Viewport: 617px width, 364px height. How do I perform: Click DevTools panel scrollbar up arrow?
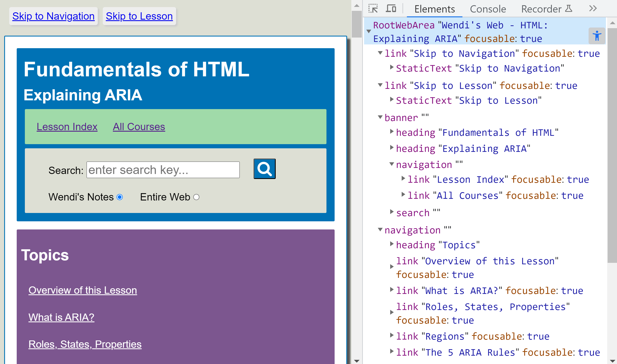(612, 23)
